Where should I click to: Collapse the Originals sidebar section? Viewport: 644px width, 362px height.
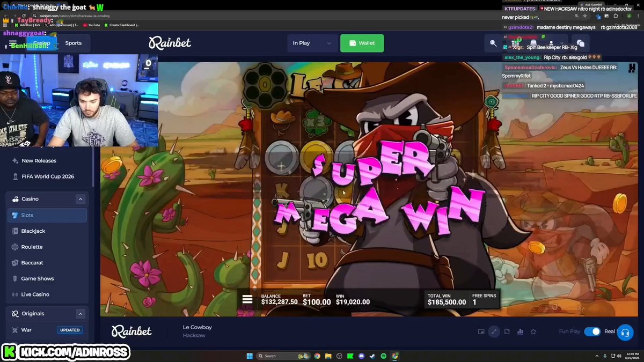pos(80,314)
